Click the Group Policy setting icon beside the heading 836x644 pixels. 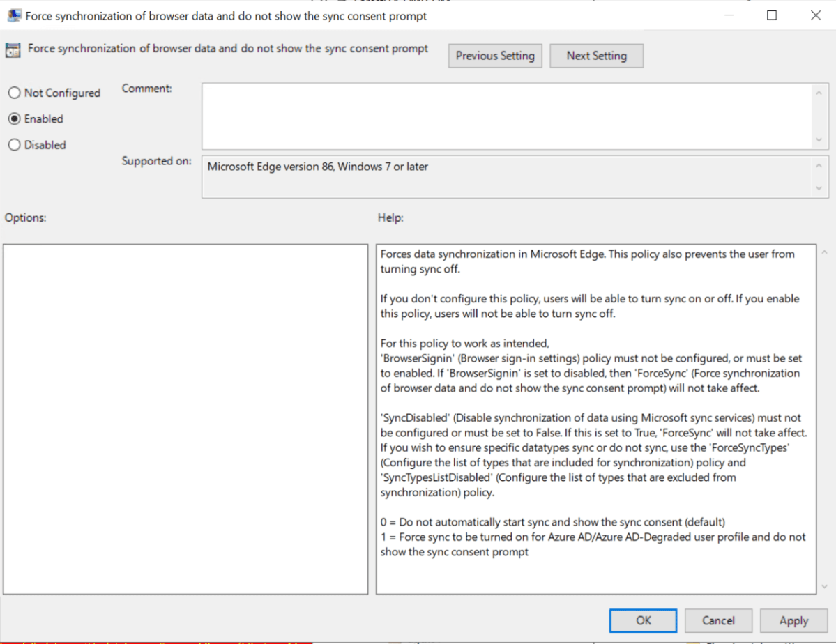[13, 49]
